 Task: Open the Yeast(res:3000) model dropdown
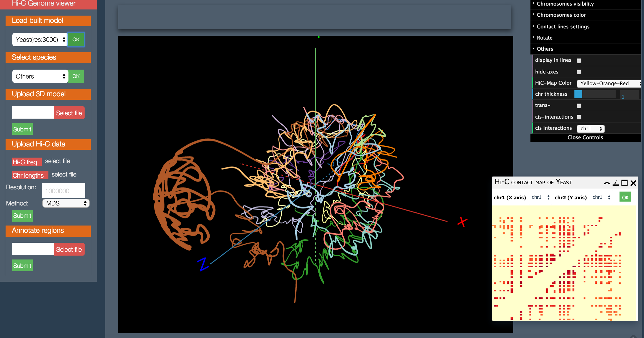coord(40,40)
